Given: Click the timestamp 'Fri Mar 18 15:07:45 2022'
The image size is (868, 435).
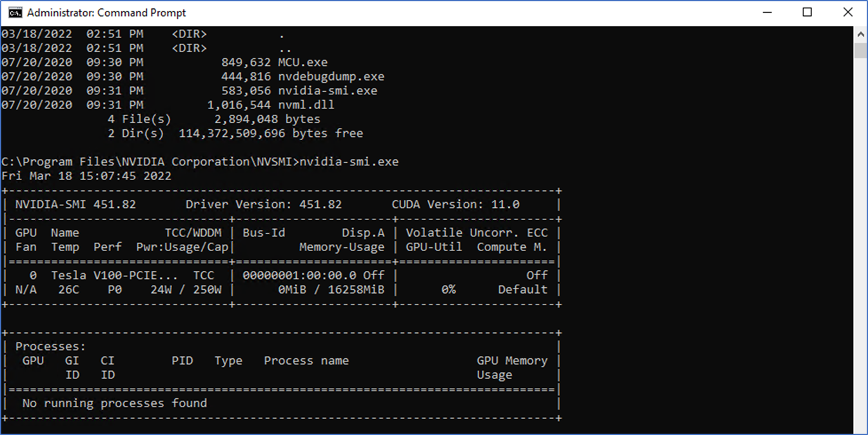Looking at the screenshot, I should (x=86, y=176).
